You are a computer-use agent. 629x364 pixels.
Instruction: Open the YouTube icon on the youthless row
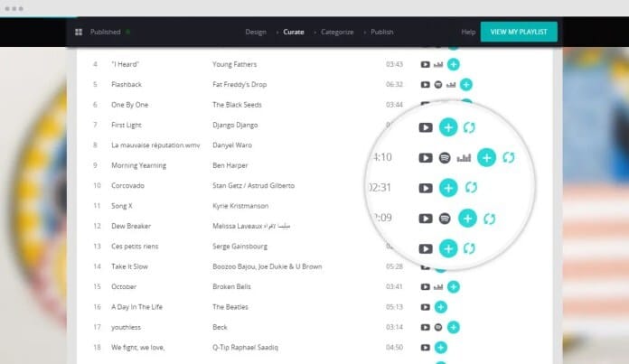coord(426,328)
